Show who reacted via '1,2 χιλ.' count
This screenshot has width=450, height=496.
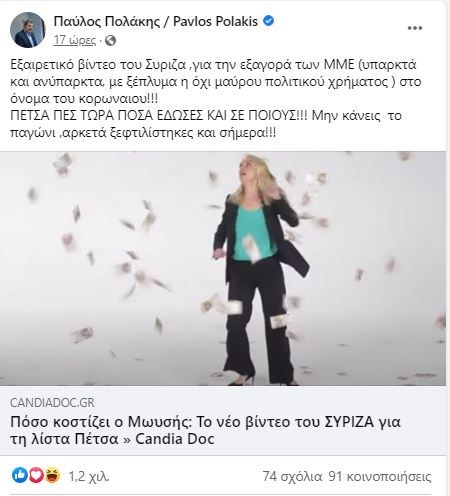coord(89,476)
